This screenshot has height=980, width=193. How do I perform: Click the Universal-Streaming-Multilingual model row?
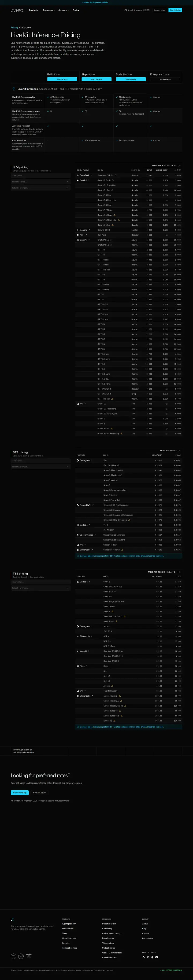pyautogui.click(x=128, y=515)
